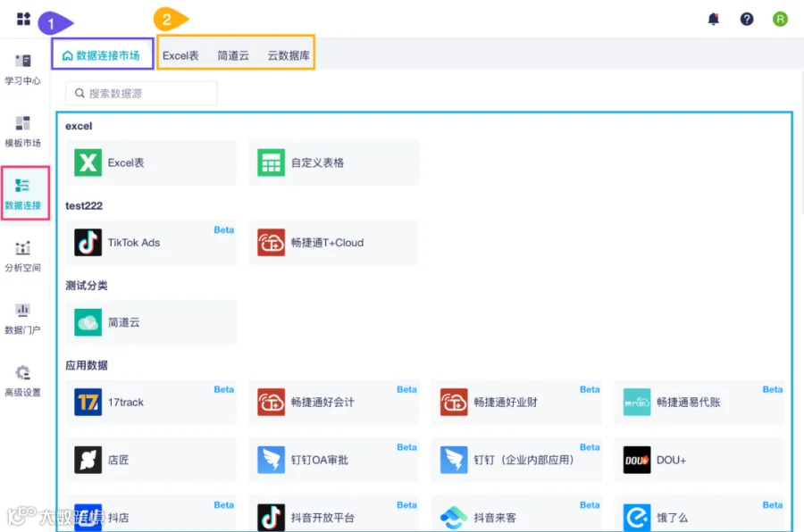
Task: Select the 抖店 connector
Action: [x=151, y=514]
